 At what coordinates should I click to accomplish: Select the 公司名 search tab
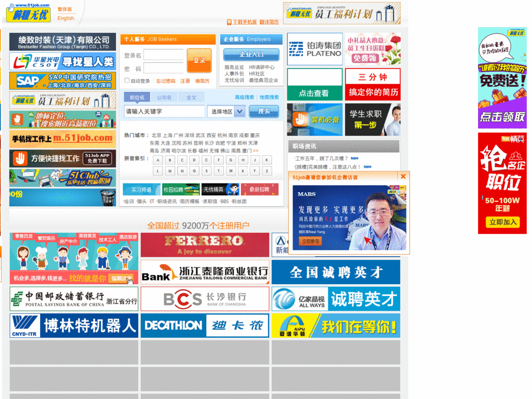164,97
